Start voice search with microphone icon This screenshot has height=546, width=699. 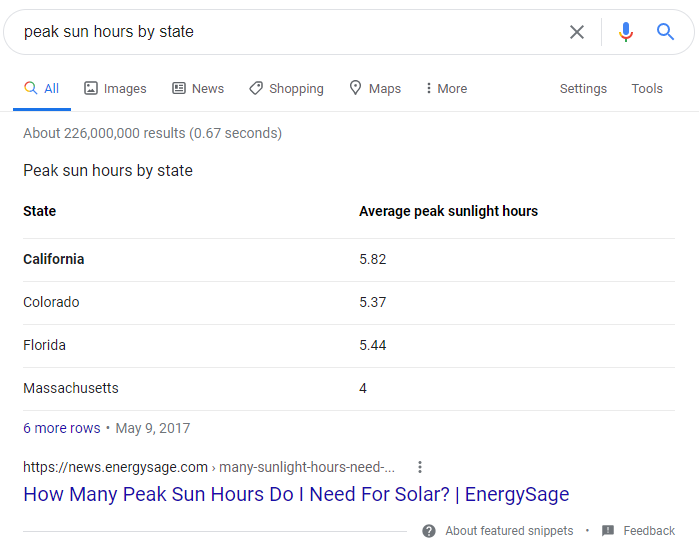coord(626,32)
